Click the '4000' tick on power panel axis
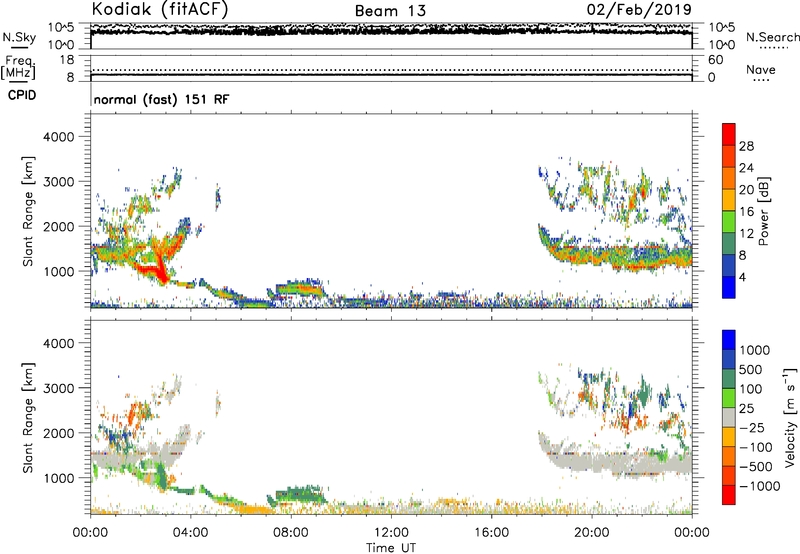Viewport: 800px width, 554px height. 58,137
